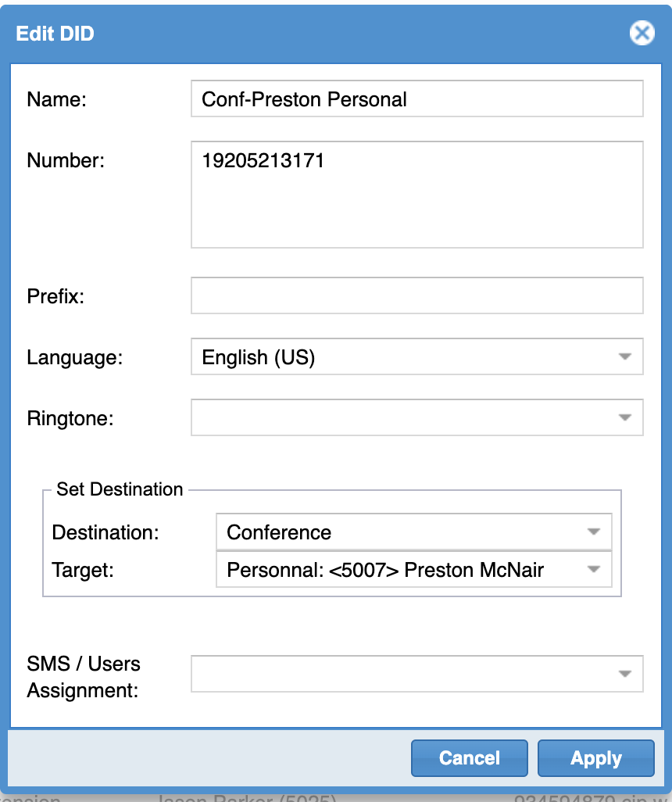This screenshot has width=672, height=802.
Task: Close the Edit DID dialog
Action: [642, 33]
